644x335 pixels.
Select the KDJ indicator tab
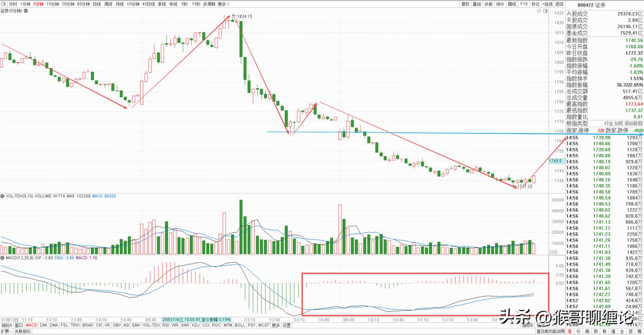(x=195, y=325)
